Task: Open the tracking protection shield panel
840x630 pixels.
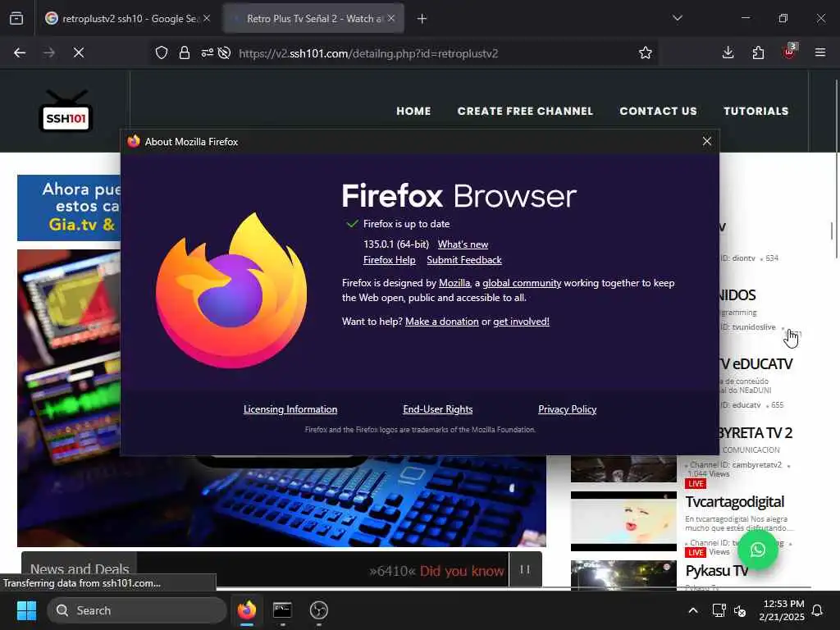Action: tap(162, 52)
